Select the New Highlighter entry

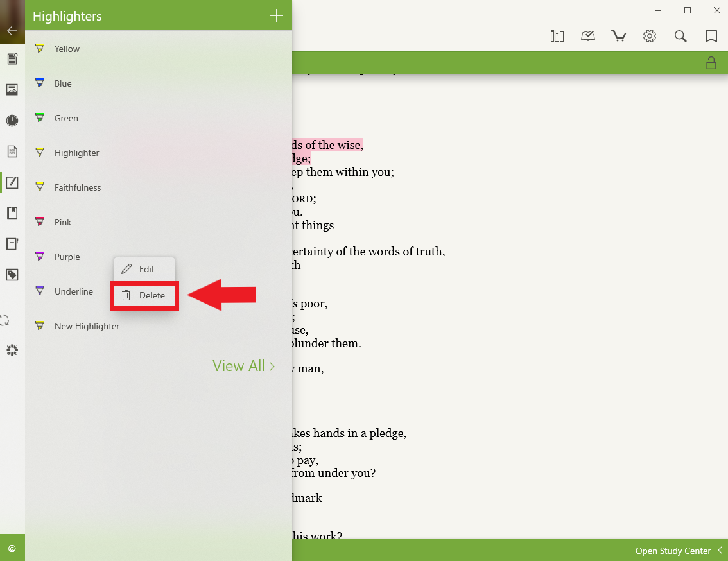point(87,326)
